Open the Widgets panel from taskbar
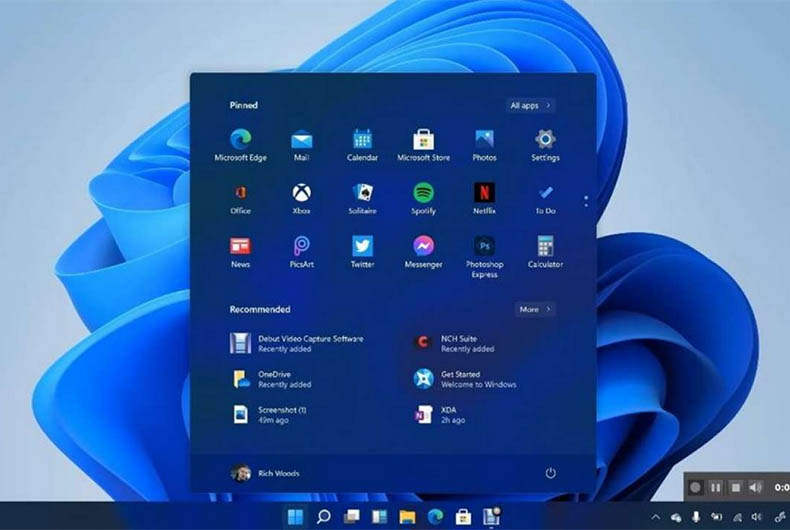 [379, 516]
